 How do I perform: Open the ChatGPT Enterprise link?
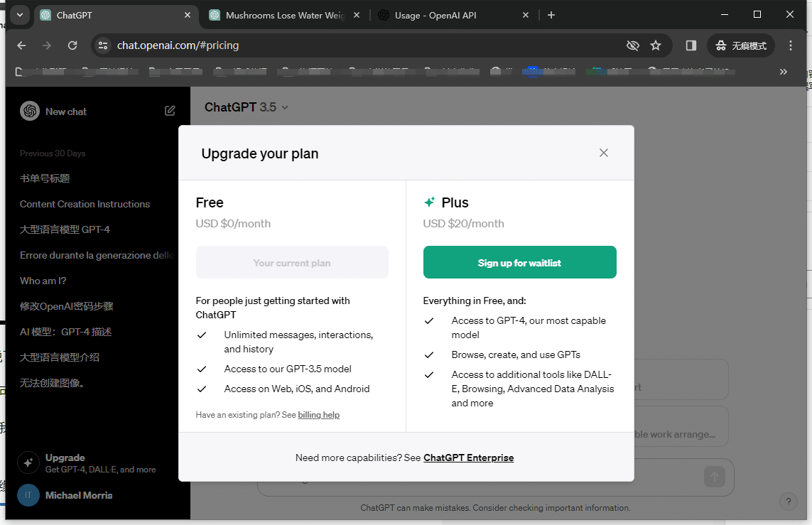tap(468, 458)
